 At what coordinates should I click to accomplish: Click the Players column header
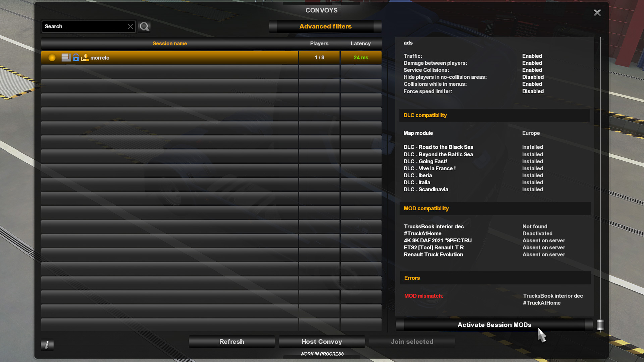[319, 43]
